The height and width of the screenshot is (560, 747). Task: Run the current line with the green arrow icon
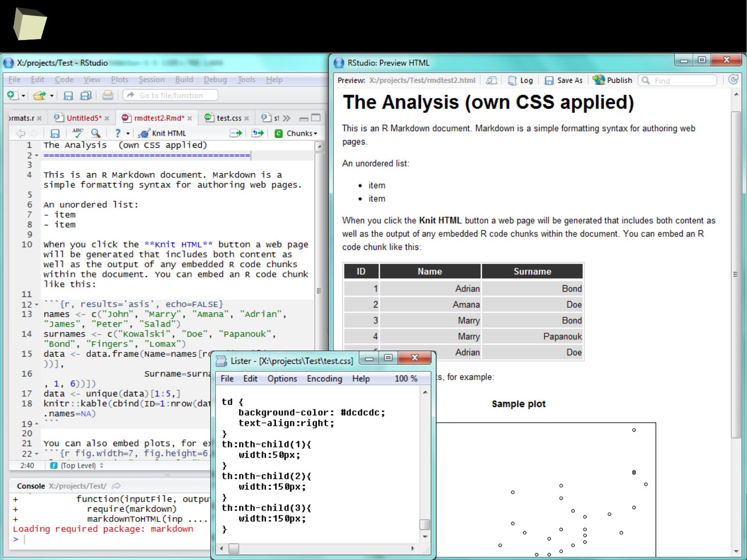[x=236, y=133]
